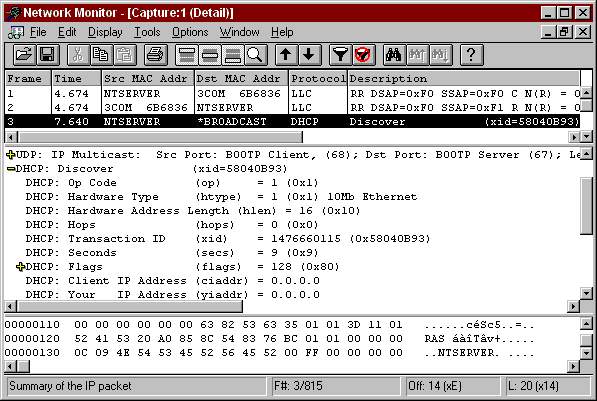This screenshot has width=597, height=401.
Task: Select DHCP Hardware Address Length line
Action: 193,211
